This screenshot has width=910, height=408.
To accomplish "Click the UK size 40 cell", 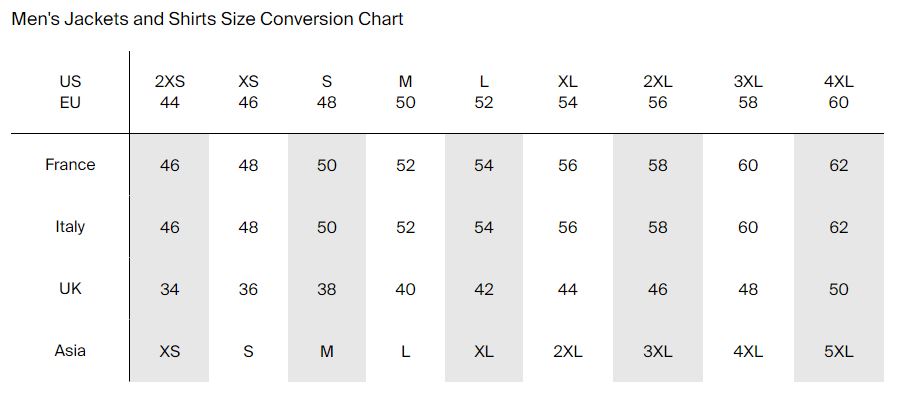I will [x=405, y=290].
